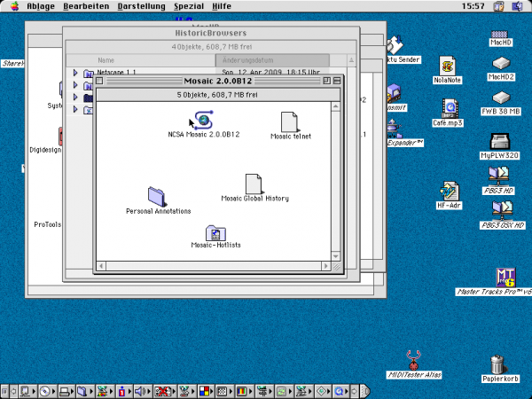Screen dimensions: 532x399
Task: Sort list by Name column header
Action: pos(106,60)
